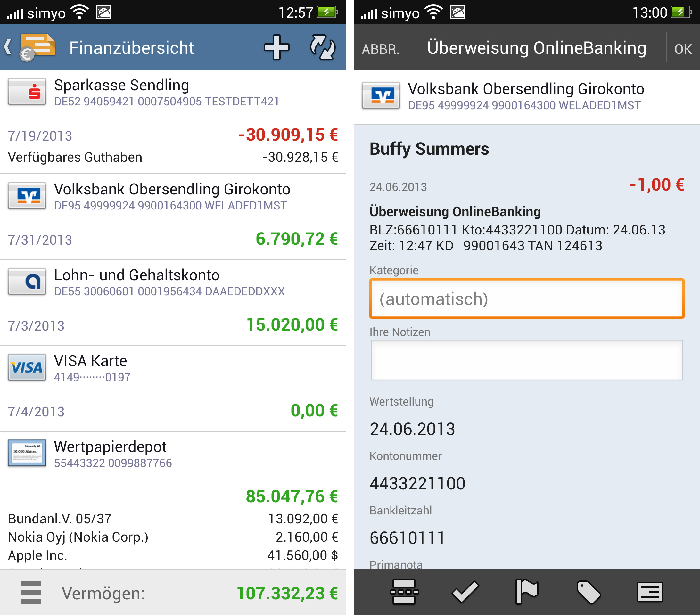Tap the price tag icon

pos(589,592)
